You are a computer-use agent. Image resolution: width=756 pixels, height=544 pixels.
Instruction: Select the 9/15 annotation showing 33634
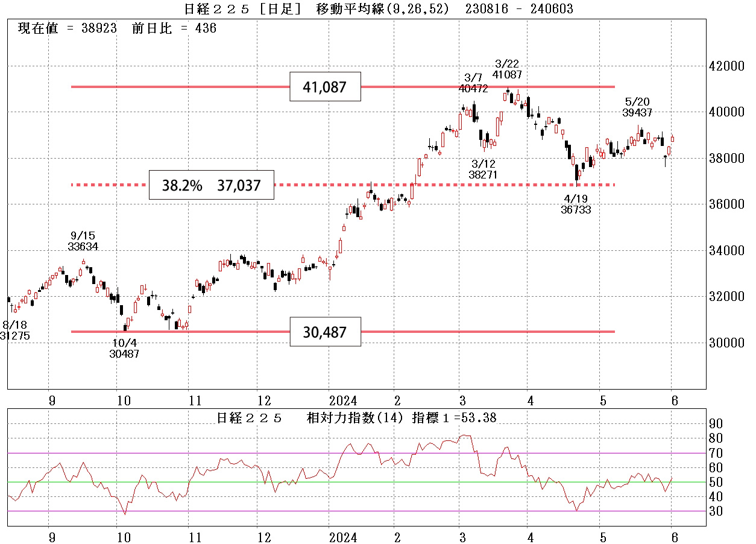(x=82, y=241)
